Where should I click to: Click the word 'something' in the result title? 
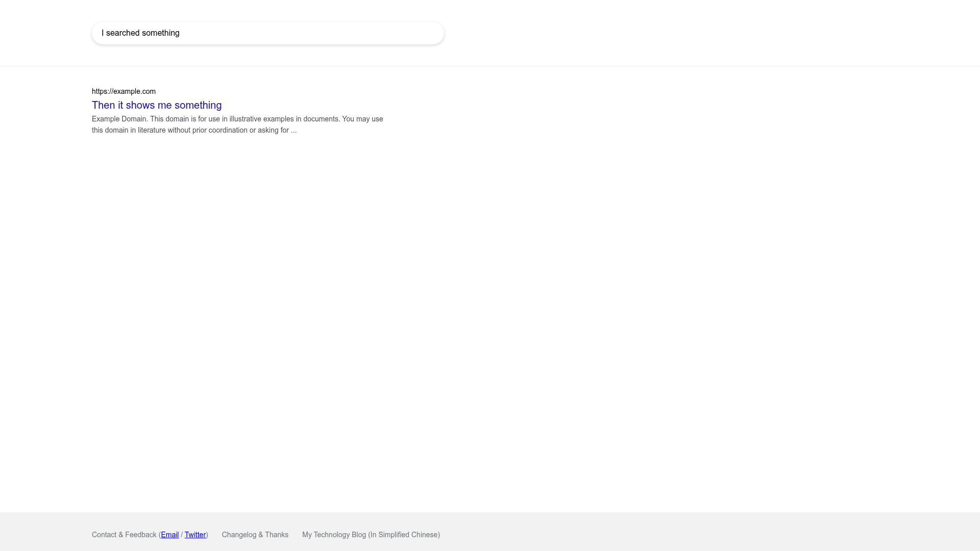click(198, 105)
